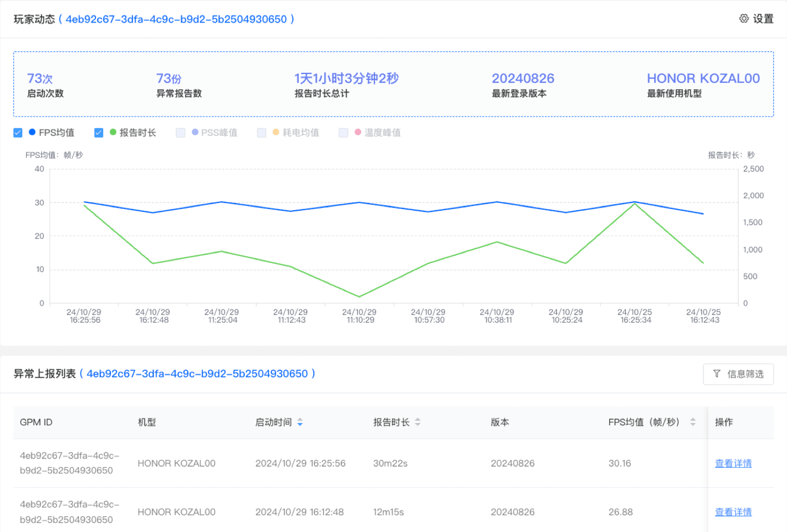787x532 pixels.
Task: Open 查看详情 for the 26.88 FPS row
Action: [x=733, y=512]
